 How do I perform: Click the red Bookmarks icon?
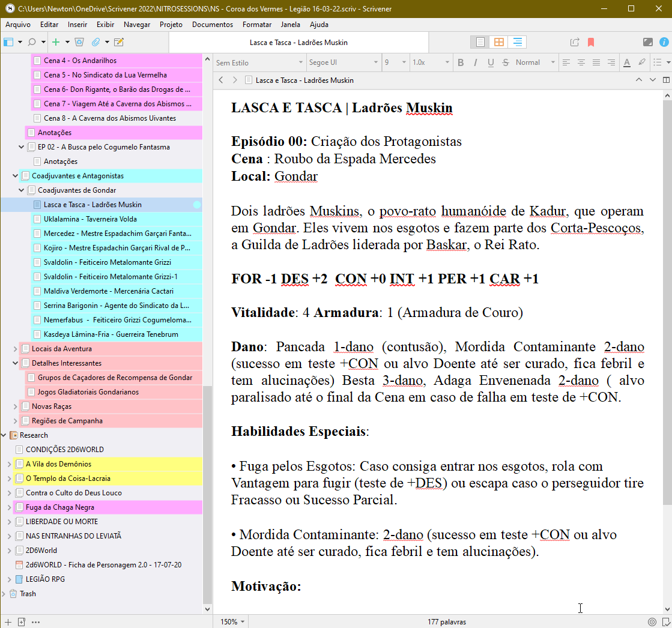point(591,42)
